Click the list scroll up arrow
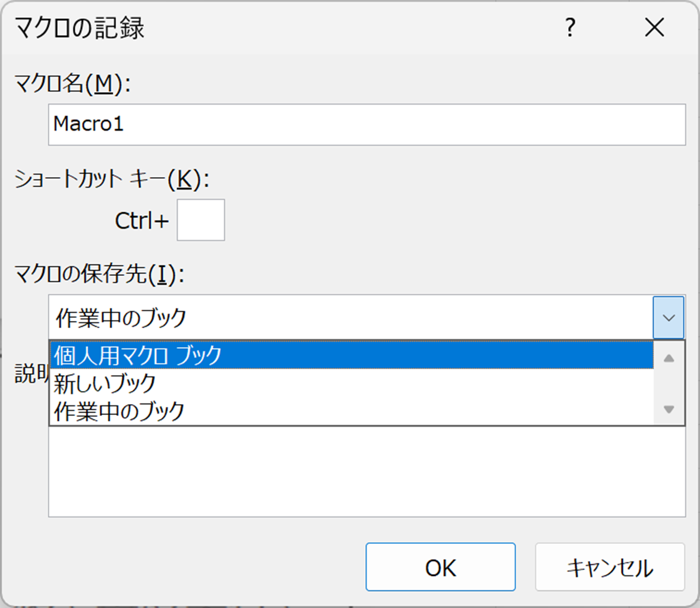Image resolution: width=700 pixels, height=608 pixels. (669, 358)
